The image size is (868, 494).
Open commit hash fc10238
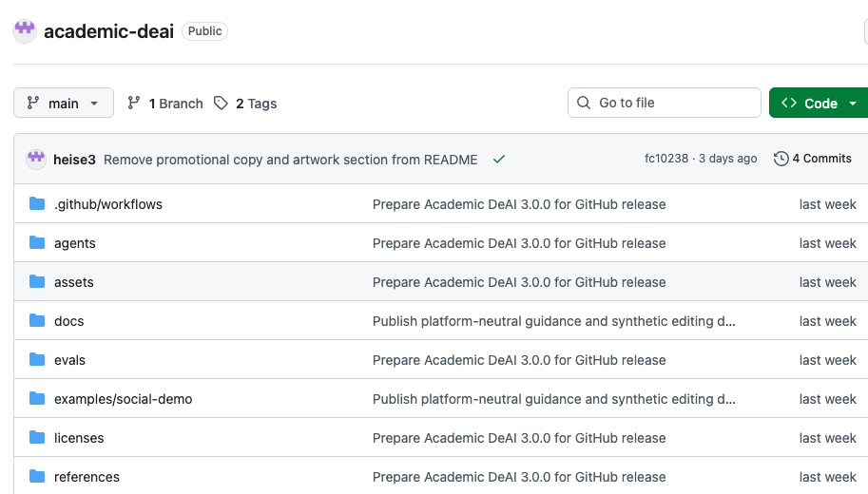tap(665, 159)
